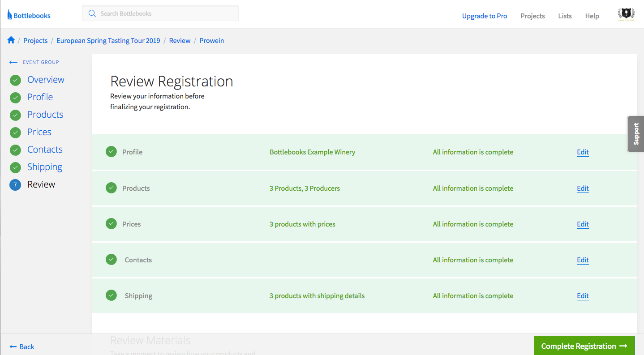644x355 pixels.
Task: Edit the Shipping section
Action: tap(583, 296)
